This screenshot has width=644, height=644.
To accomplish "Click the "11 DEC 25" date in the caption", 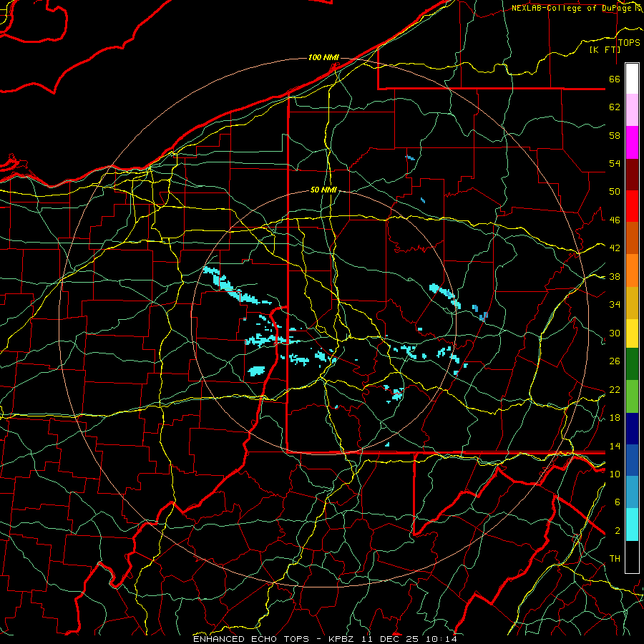I will pos(390,639).
